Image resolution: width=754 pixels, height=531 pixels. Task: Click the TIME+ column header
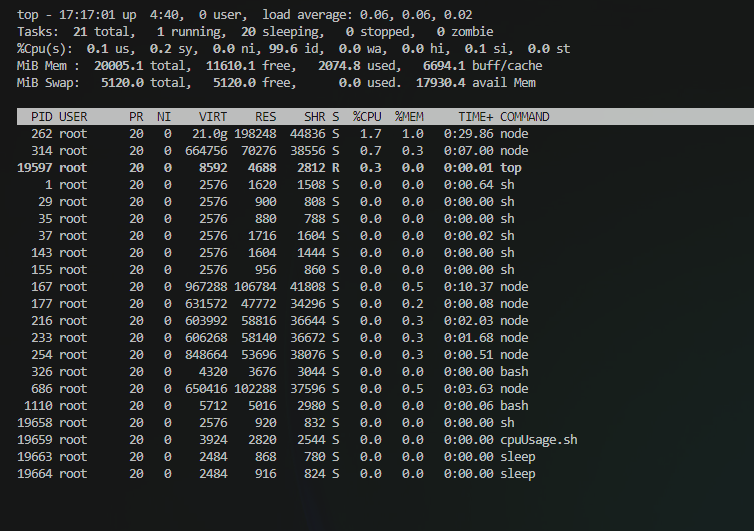(476, 117)
